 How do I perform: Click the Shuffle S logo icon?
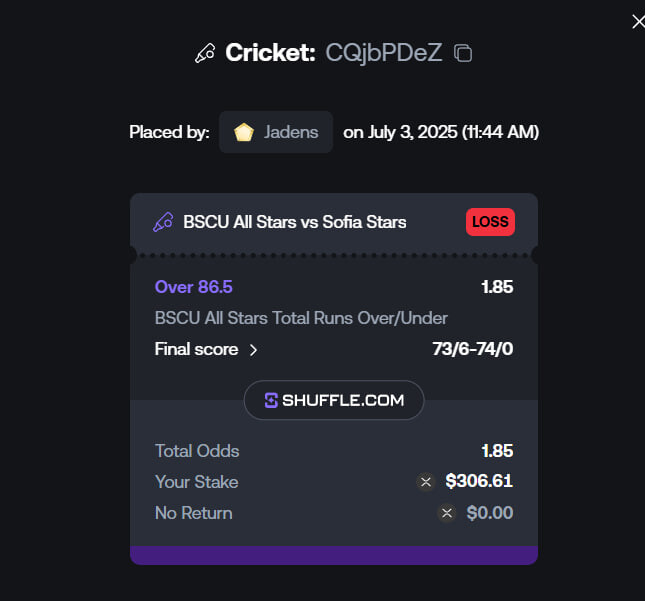pos(271,400)
